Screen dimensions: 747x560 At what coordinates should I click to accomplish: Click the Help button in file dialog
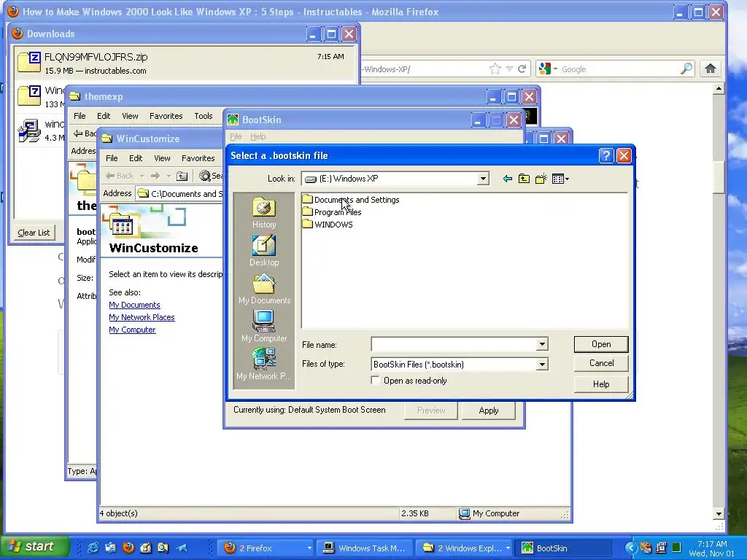tap(601, 384)
